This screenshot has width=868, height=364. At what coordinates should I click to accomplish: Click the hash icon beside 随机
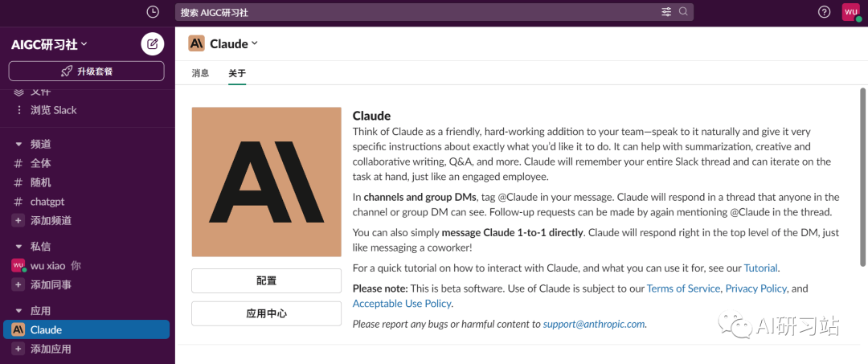pos(18,182)
